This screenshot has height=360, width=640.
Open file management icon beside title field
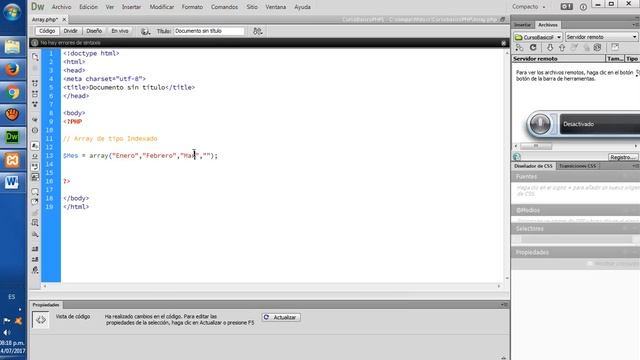[258, 31]
